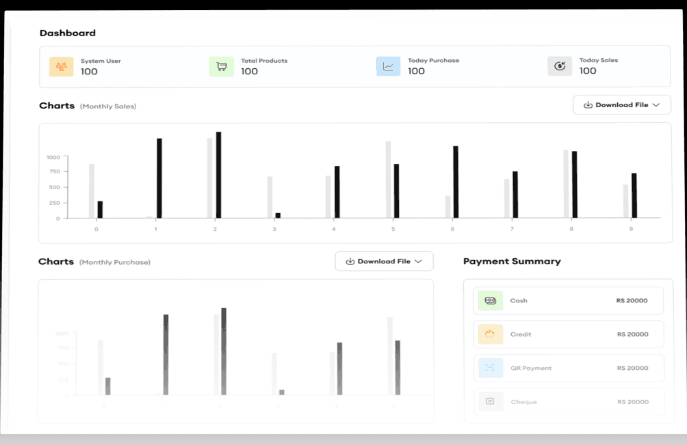Click the Cash RS 20000 amount

coord(632,301)
